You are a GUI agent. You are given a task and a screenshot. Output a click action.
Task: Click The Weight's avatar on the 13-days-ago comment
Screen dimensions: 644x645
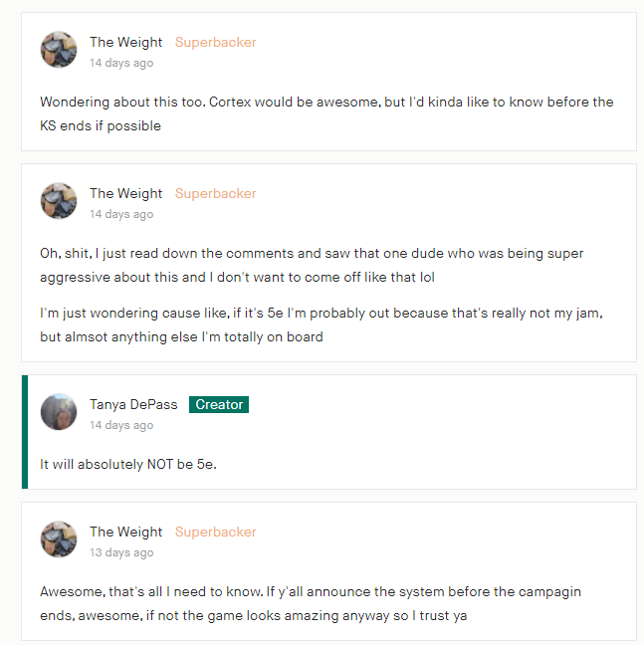[x=59, y=539]
